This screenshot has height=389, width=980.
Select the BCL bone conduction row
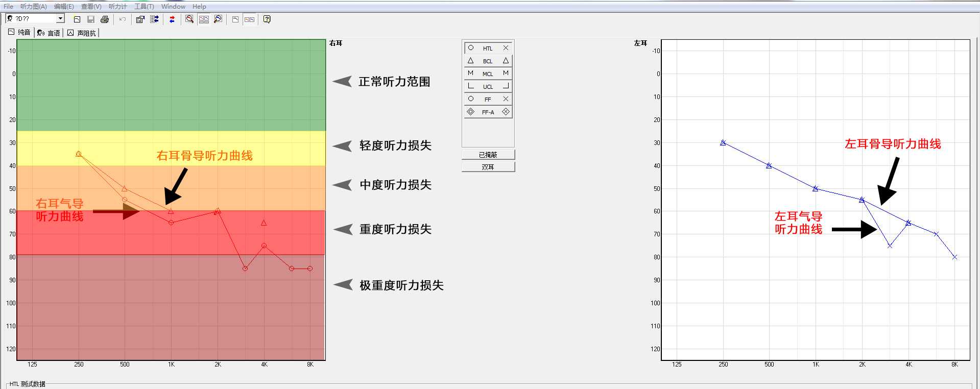click(x=488, y=61)
